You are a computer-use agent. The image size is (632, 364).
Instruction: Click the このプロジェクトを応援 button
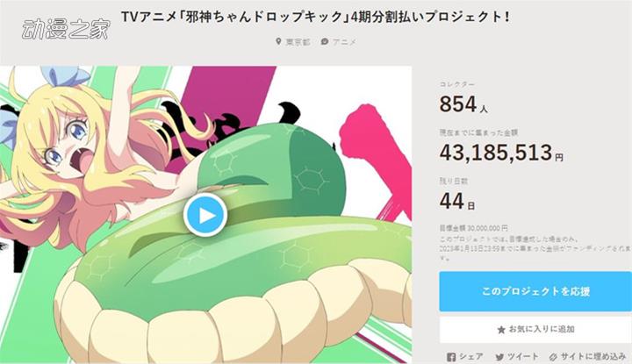click(535, 291)
